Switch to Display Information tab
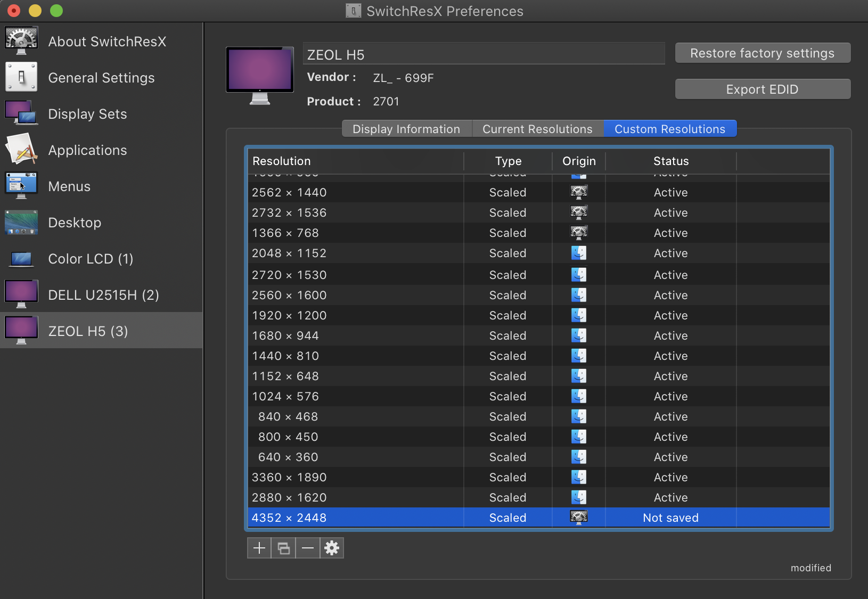 406,129
